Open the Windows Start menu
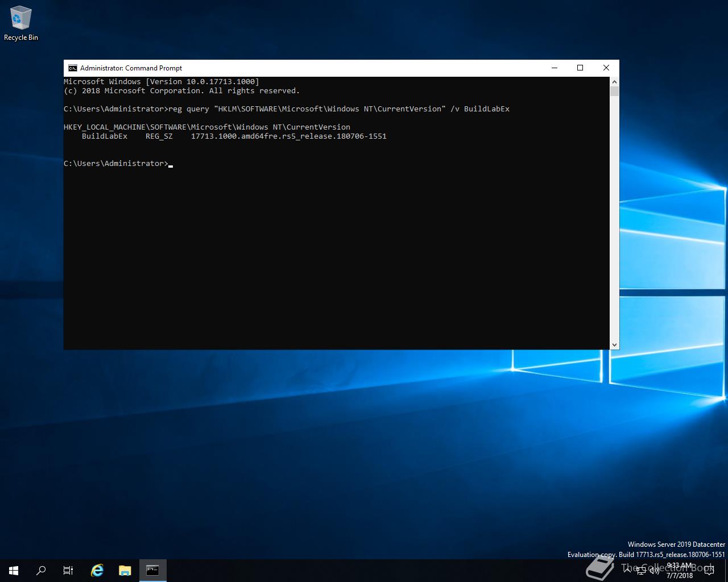 14,571
